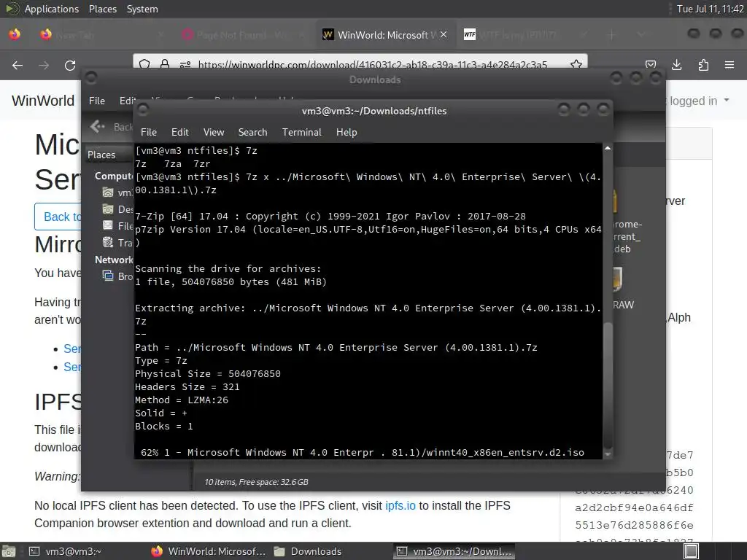
Task: Switch to vm3@vm3:~ terminal in taskbar
Action: [74, 551]
